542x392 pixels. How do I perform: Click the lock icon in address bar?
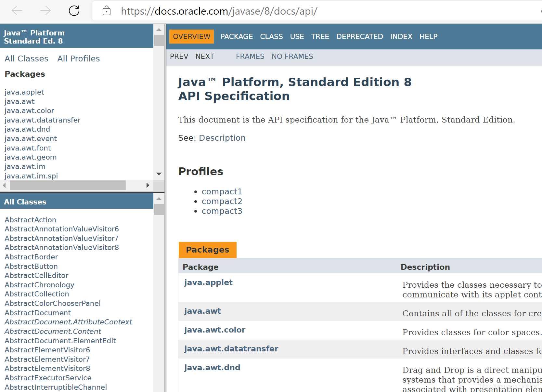[107, 11]
